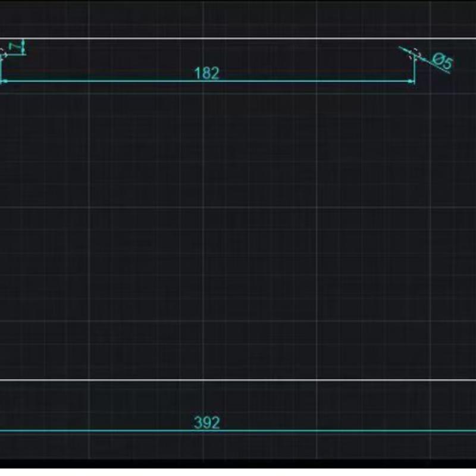Click the Ø5 diameter label

click(443, 61)
